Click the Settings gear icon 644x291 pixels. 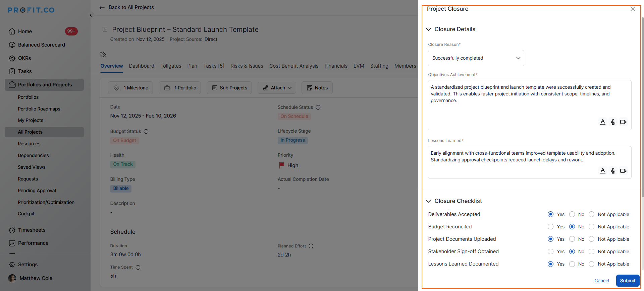point(12,265)
